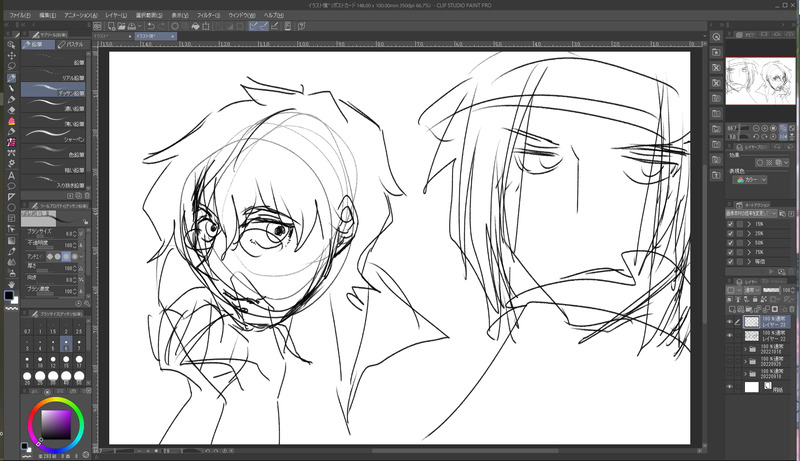This screenshot has height=461, width=800.
Task: Select the Gradient tool
Action: (11, 240)
